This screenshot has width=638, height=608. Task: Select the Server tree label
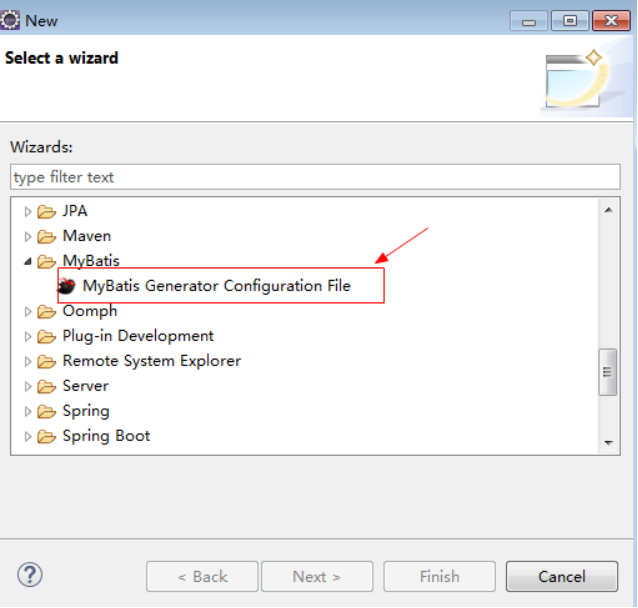click(85, 386)
